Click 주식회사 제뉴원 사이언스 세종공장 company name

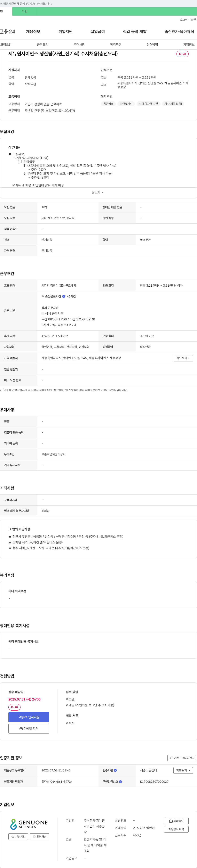pyautogui.click(x=94, y=826)
